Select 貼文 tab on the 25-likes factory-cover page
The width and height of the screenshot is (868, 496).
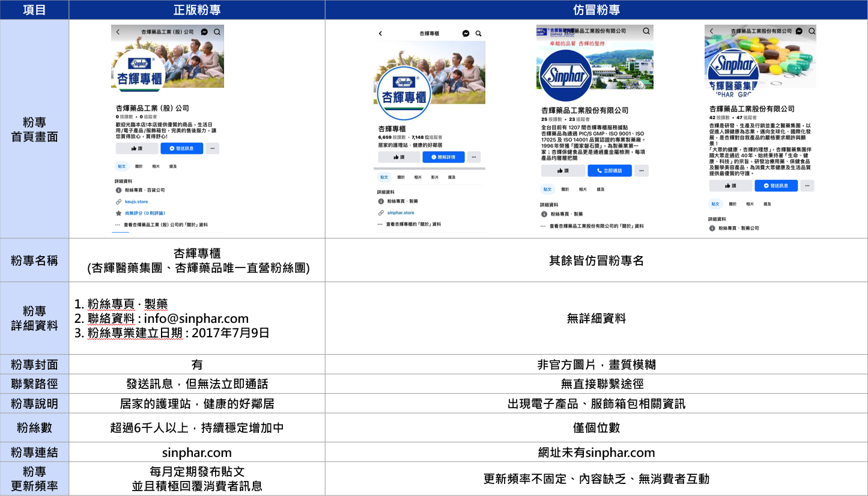tap(548, 189)
